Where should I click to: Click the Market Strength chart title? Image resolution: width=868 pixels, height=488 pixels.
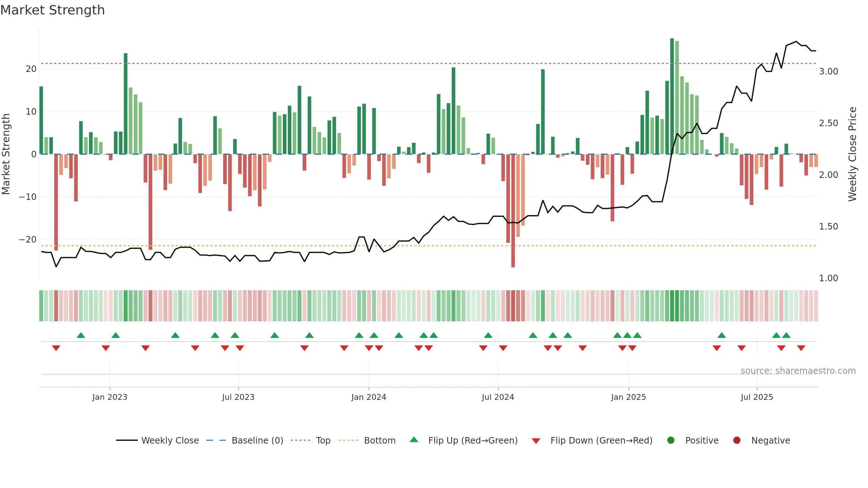pos(52,10)
